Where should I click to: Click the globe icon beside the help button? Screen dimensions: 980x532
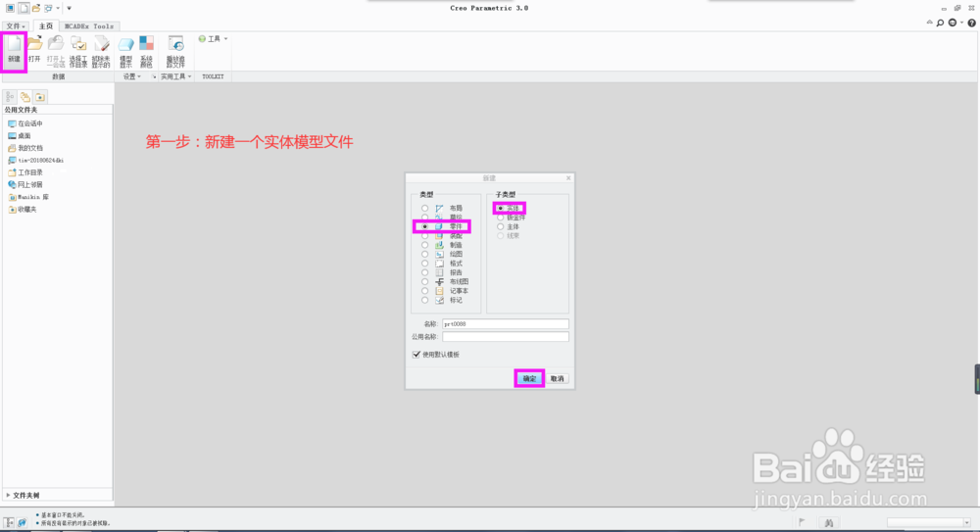(952, 24)
